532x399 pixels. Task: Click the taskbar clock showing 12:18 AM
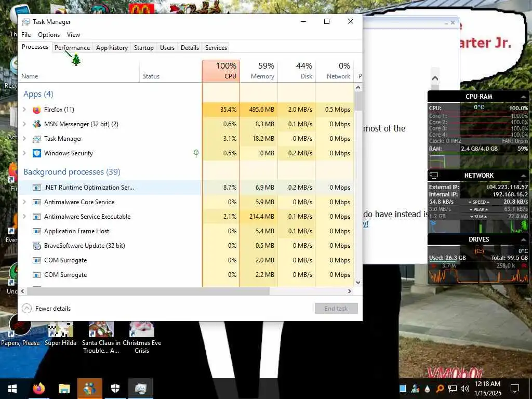[488, 389]
